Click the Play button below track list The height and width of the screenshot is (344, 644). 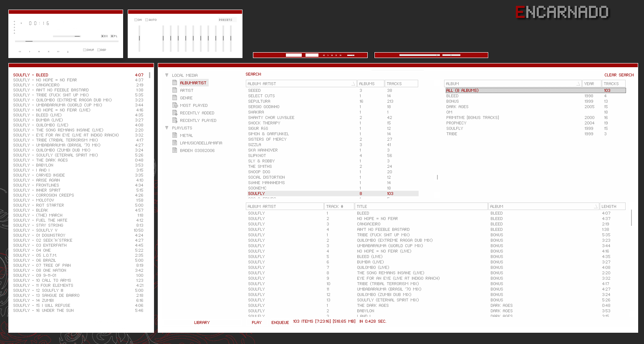(257, 322)
